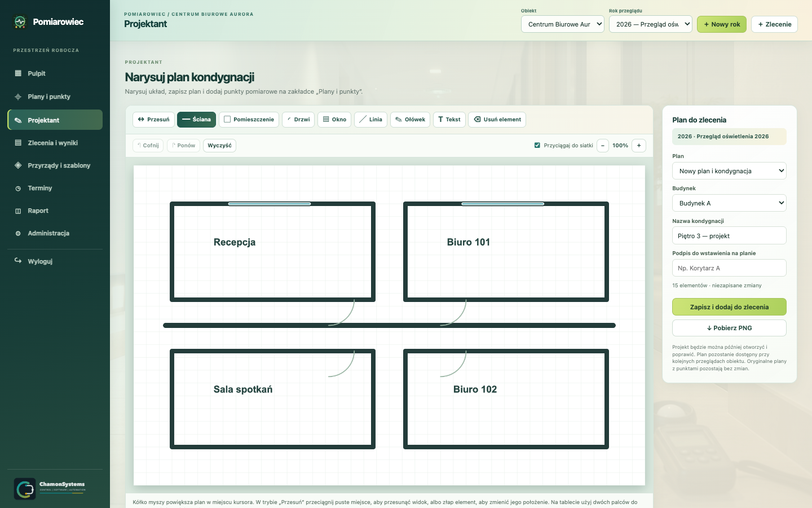This screenshot has height=508, width=812.
Task: Open the Obiekt dropdown
Action: 563,24
